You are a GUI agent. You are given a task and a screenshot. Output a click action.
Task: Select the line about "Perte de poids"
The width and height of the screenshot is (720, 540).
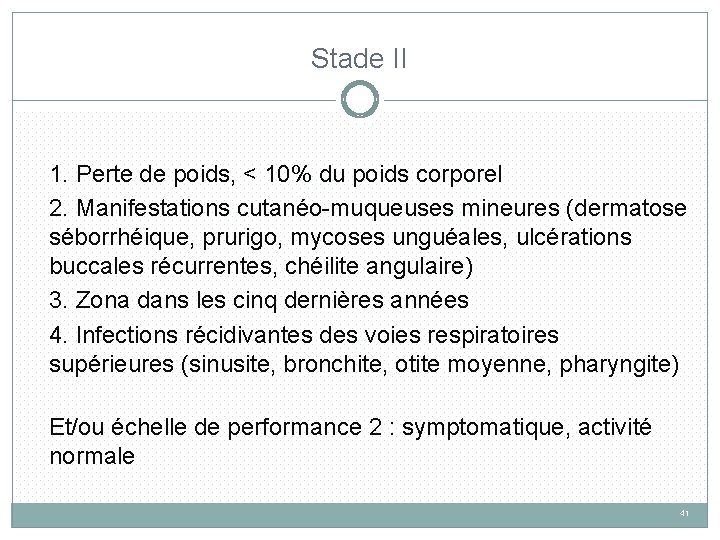click(x=275, y=174)
